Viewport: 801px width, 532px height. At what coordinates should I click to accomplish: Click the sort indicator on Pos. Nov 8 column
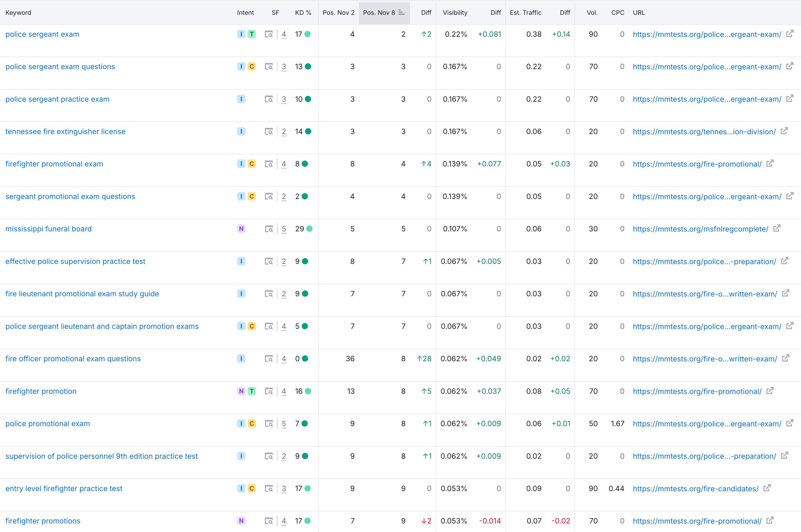[401, 13]
